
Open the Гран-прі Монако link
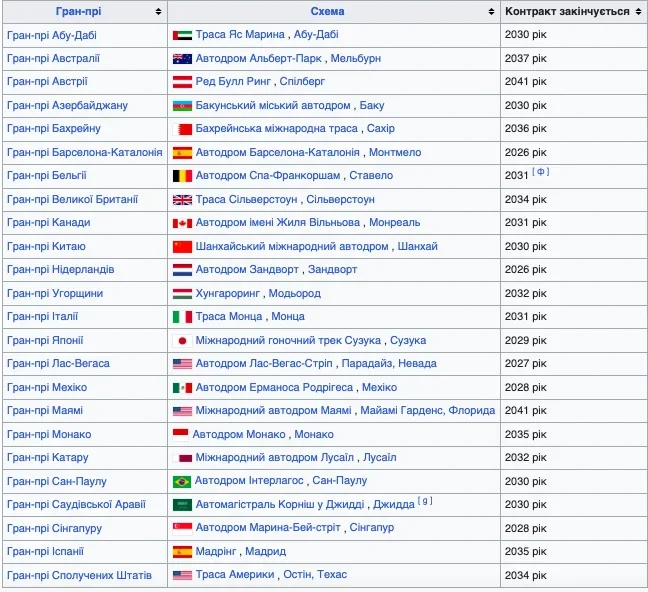pyautogui.click(x=49, y=435)
